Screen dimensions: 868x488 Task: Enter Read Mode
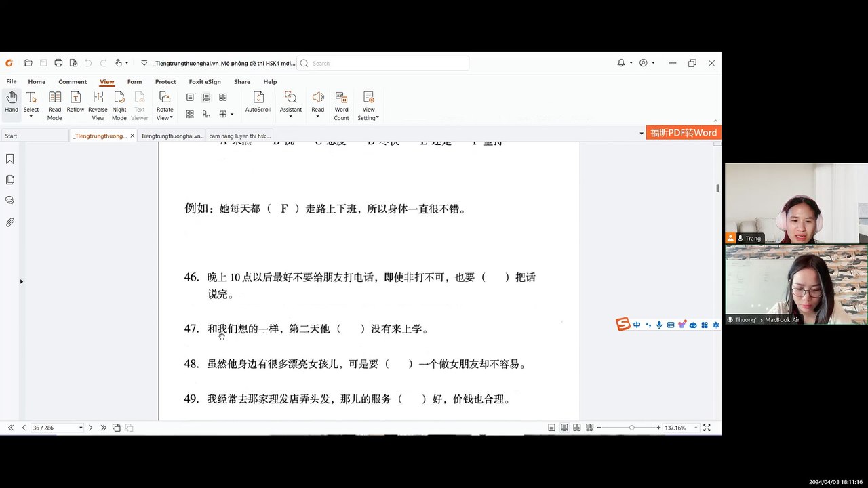[54, 105]
